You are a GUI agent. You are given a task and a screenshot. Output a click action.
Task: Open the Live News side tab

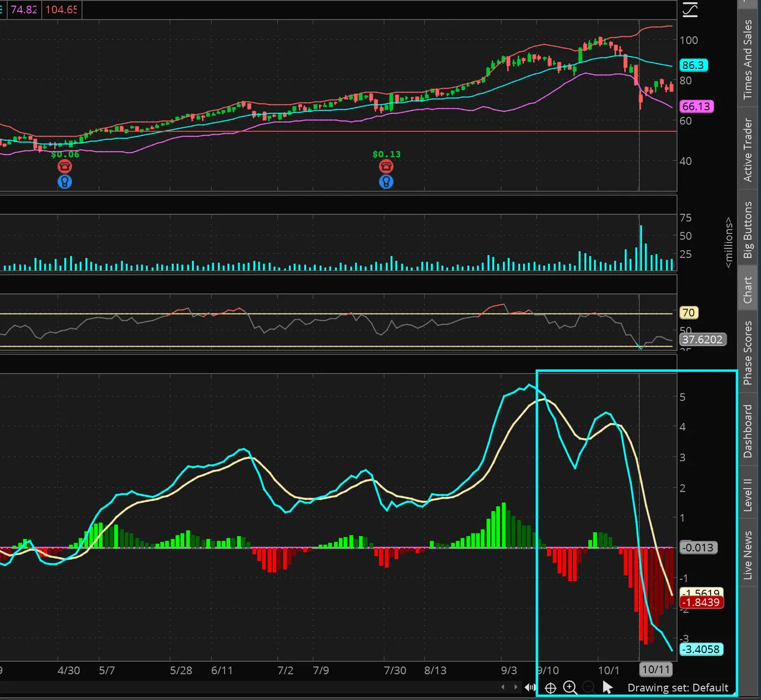748,554
